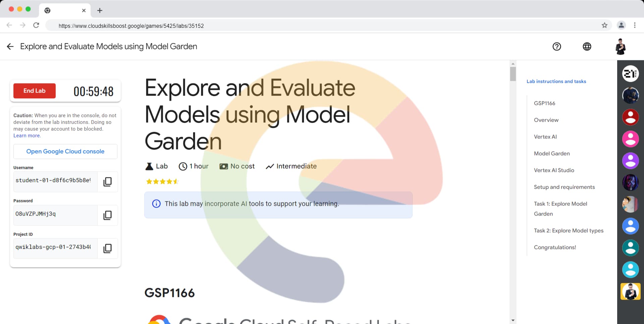Select the blue user avatar in sidebar
Viewport: 644px width, 324px height.
click(631, 226)
